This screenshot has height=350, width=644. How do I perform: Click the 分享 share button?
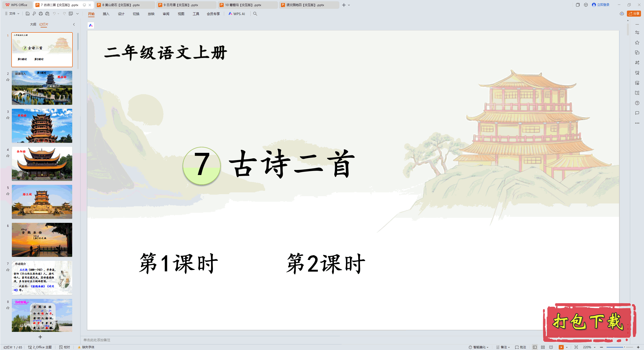pyautogui.click(x=634, y=14)
